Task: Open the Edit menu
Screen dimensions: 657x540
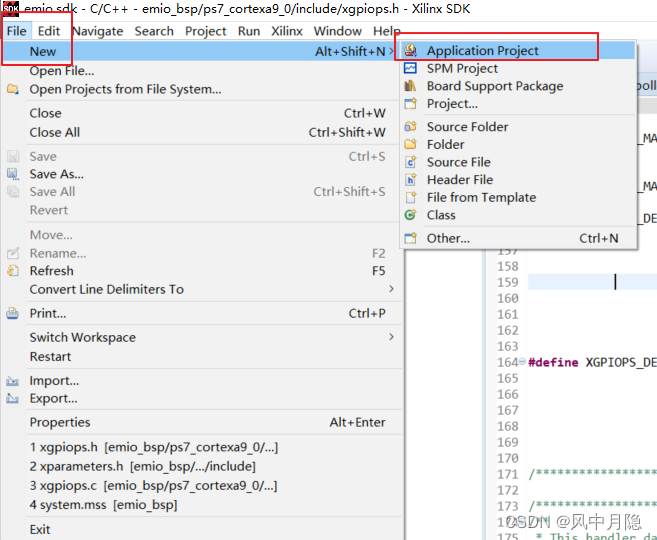Action: click(x=49, y=31)
